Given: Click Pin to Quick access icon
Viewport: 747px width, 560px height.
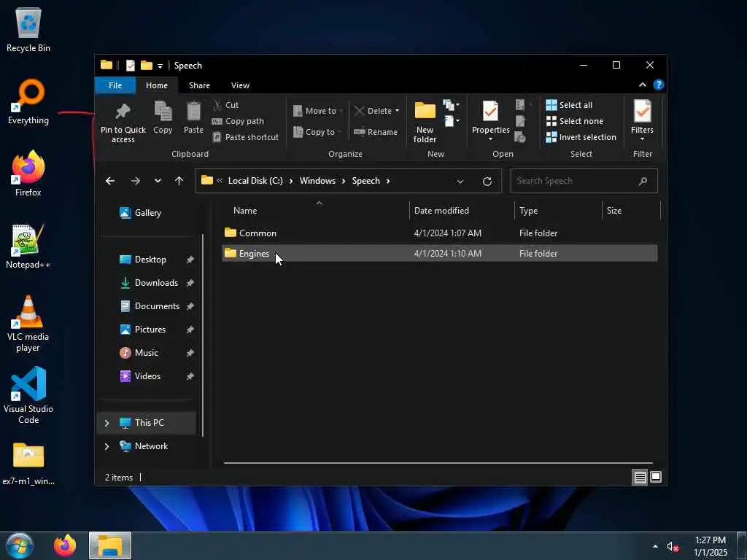Looking at the screenshot, I should (123, 111).
